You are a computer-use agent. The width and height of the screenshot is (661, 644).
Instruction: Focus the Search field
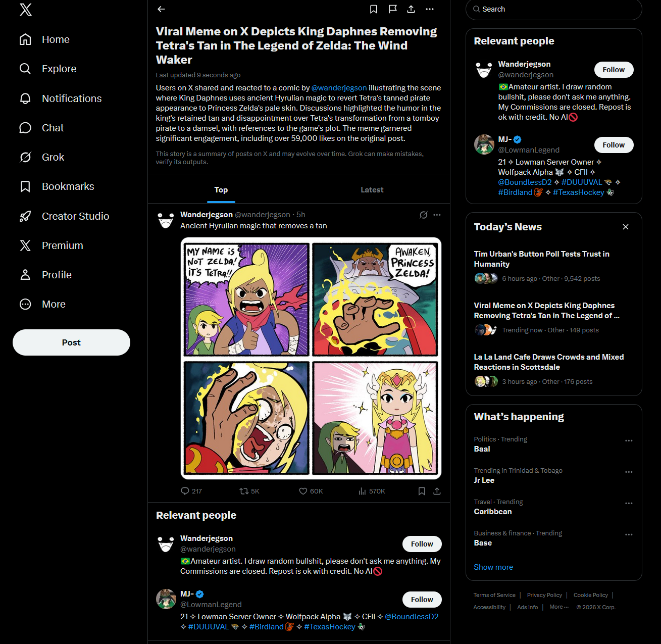pos(553,9)
